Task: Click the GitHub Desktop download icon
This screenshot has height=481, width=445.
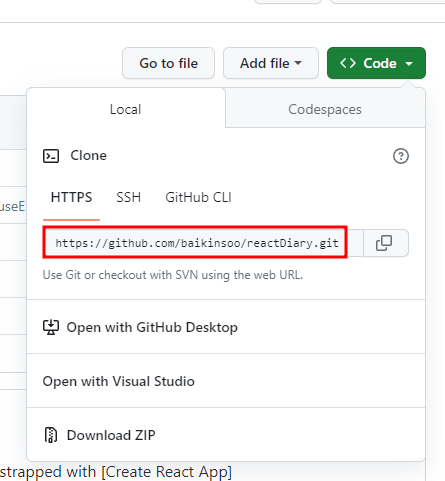Action: 51,327
